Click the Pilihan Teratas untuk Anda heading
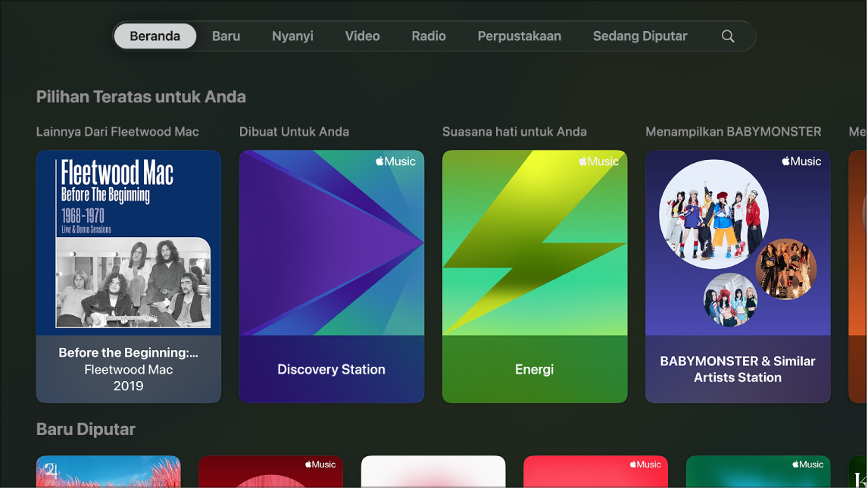The width and height of the screenshot is (868, 488). [x=141, y=96]
